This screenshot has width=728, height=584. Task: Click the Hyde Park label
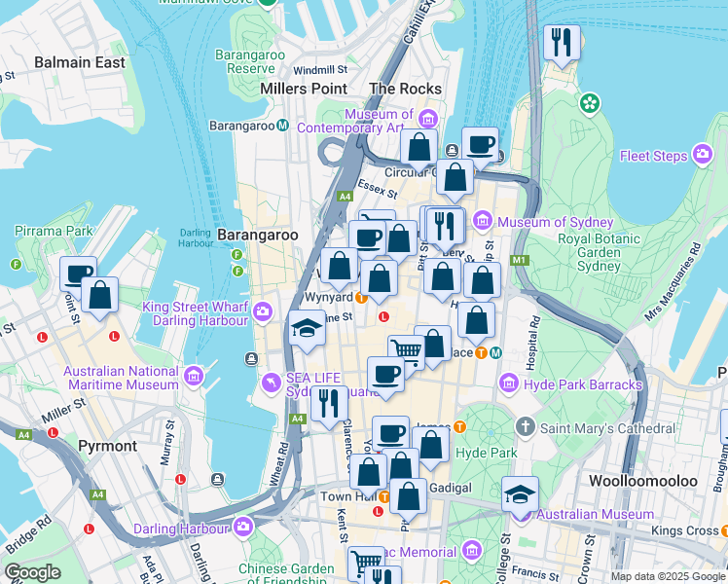click(x=486, y=454)
